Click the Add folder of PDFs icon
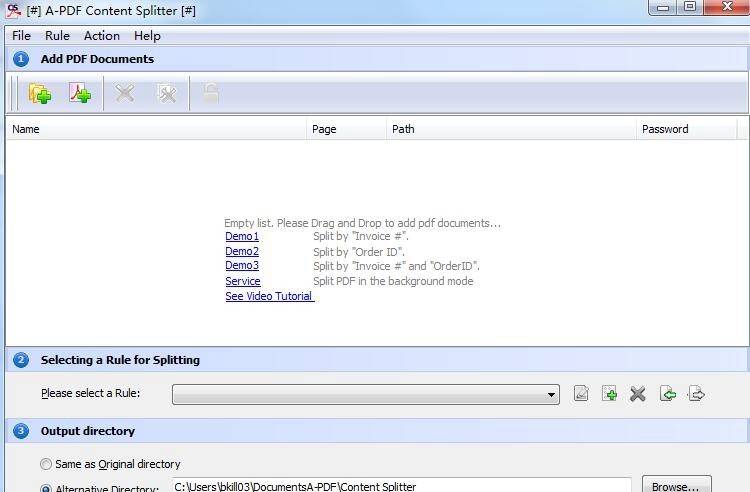The image size is (750, 492). point(40,93)
